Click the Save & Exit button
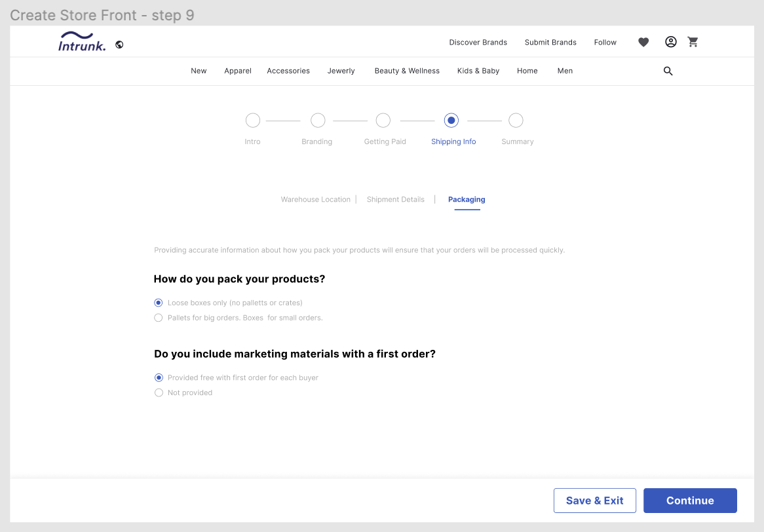Image resolution: width=764 pixels, height=532 pixels. (595, 501)
